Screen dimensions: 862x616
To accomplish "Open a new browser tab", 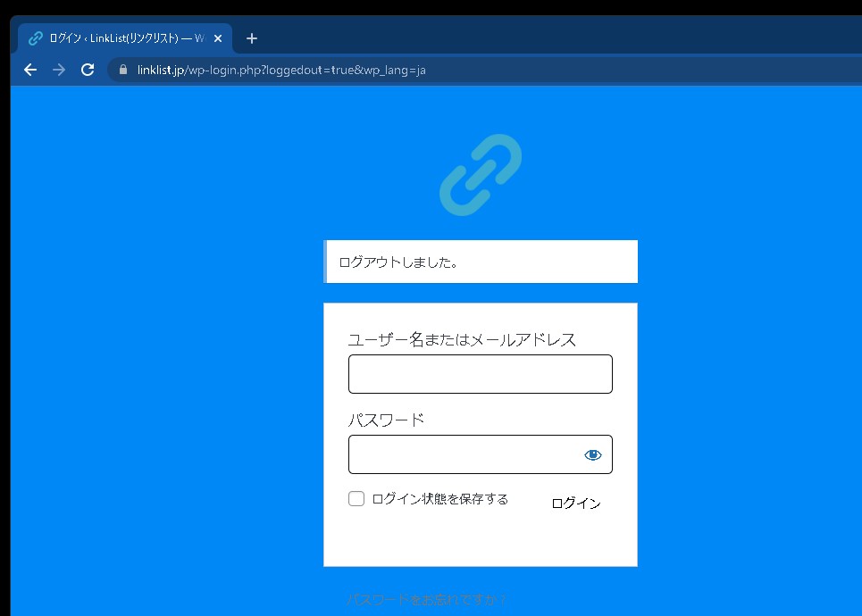I will click(252, 38).
